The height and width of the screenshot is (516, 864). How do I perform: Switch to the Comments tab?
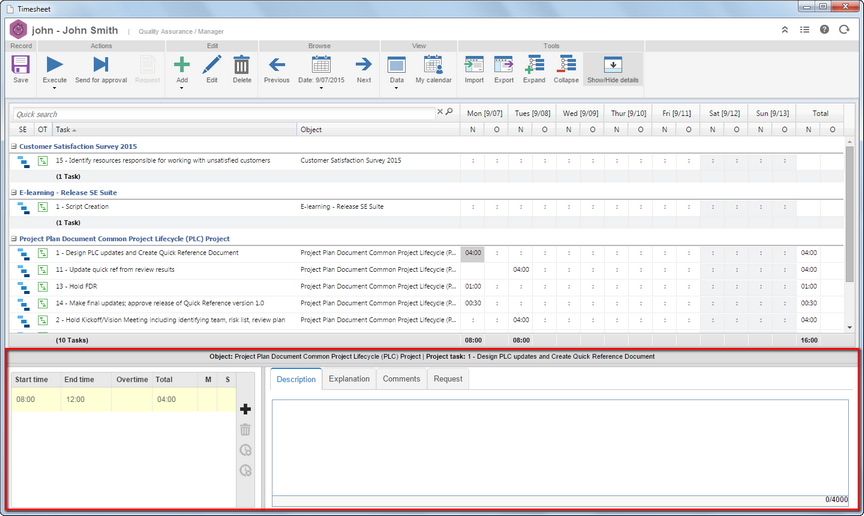(401, 379)
